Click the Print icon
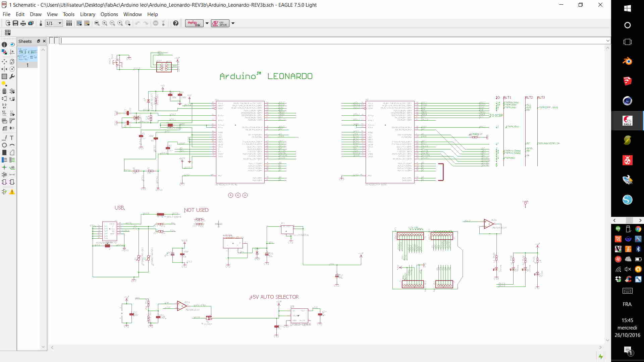The image size is (644, 362). [x=23, y=23]
